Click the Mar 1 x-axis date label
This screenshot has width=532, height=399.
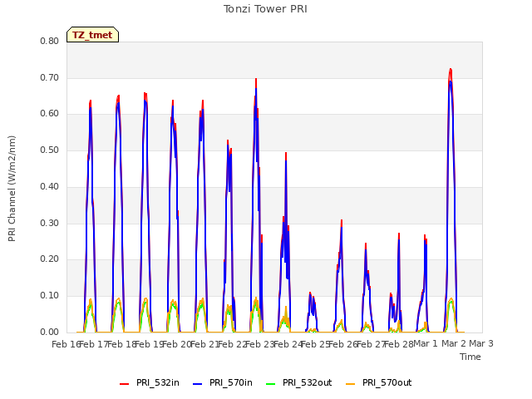tap(426, 343)
